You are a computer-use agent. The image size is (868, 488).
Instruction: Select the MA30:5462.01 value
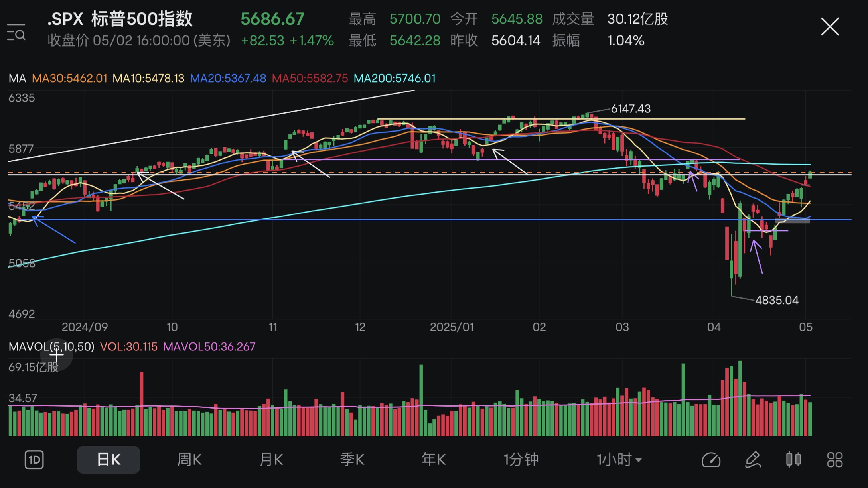click(69, 78)
